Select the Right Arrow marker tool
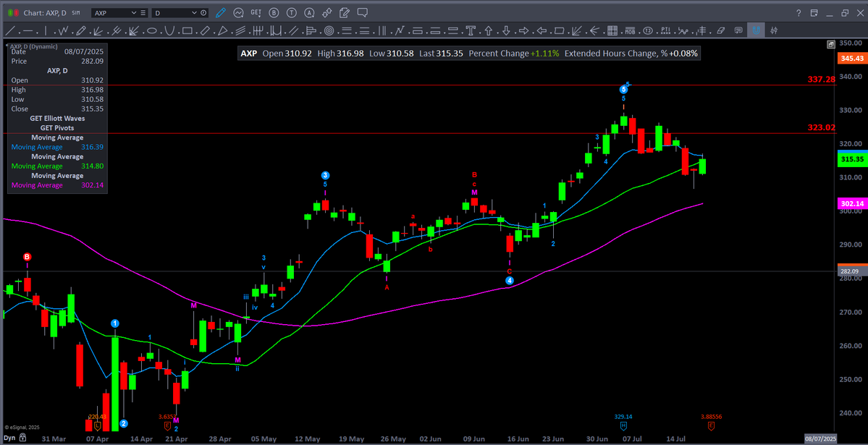 [x=523, y=31]
